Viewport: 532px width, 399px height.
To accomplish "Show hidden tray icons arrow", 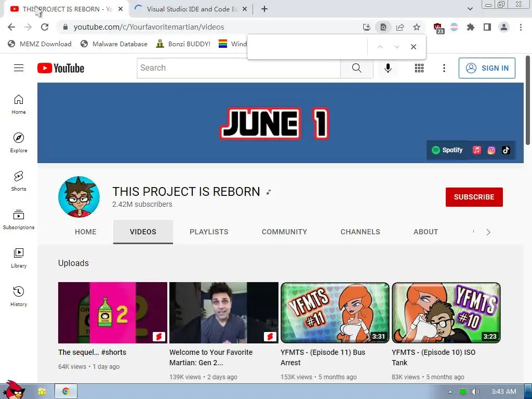I will [450, 392].
